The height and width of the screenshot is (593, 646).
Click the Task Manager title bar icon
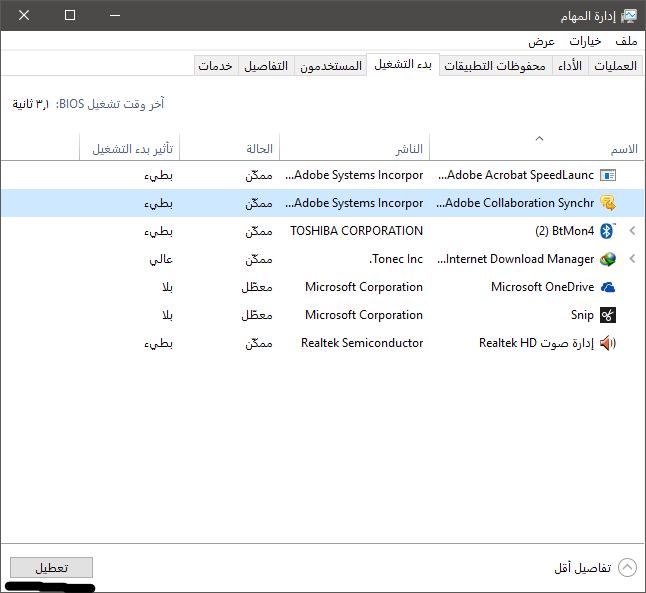coord(629,16)
